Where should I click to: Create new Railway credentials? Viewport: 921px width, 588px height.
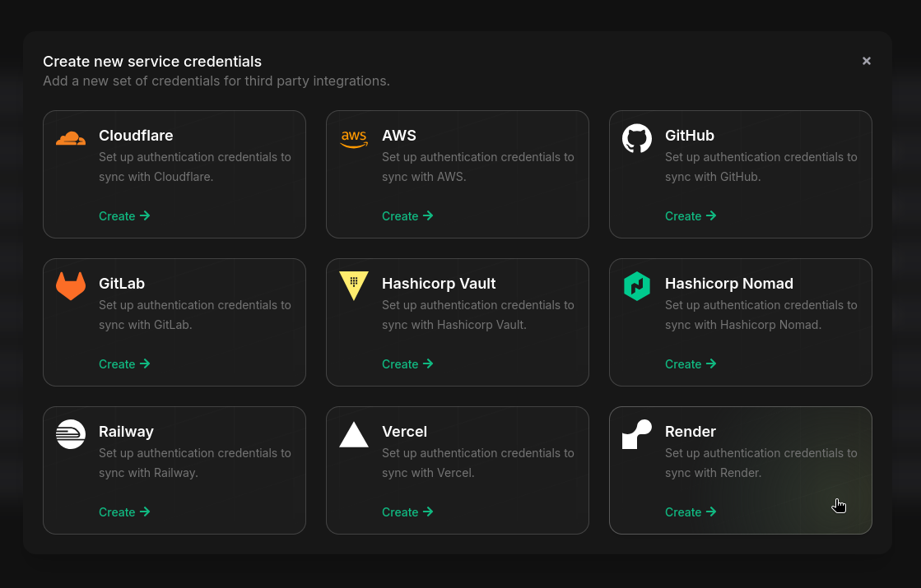coord(124,512)
